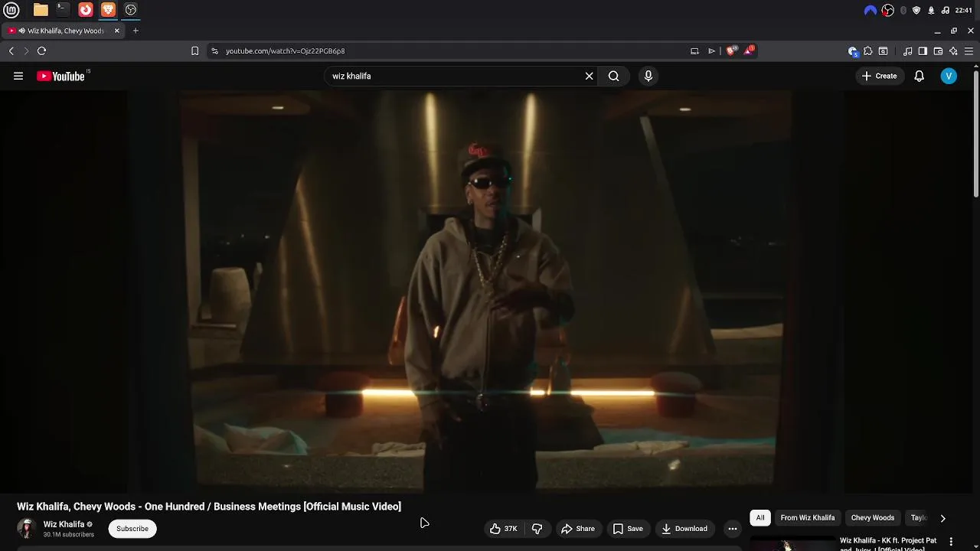980x551 pixels.
Task: Open the browser media control music-note icon
Action: 908,51
